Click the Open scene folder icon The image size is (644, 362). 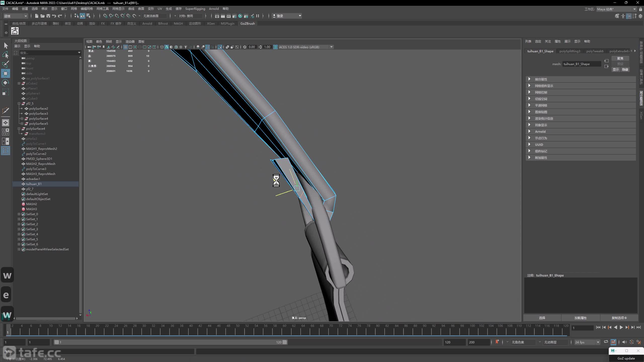43,16
